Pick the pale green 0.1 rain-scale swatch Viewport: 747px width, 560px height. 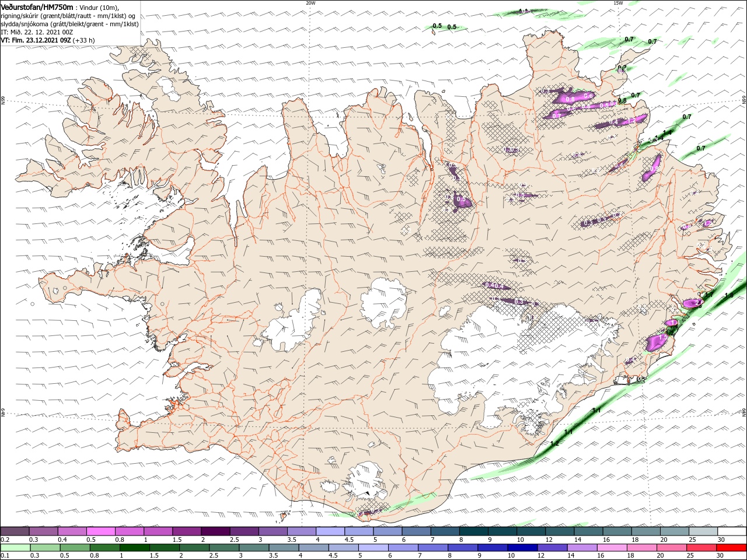[x=15, y=548]
